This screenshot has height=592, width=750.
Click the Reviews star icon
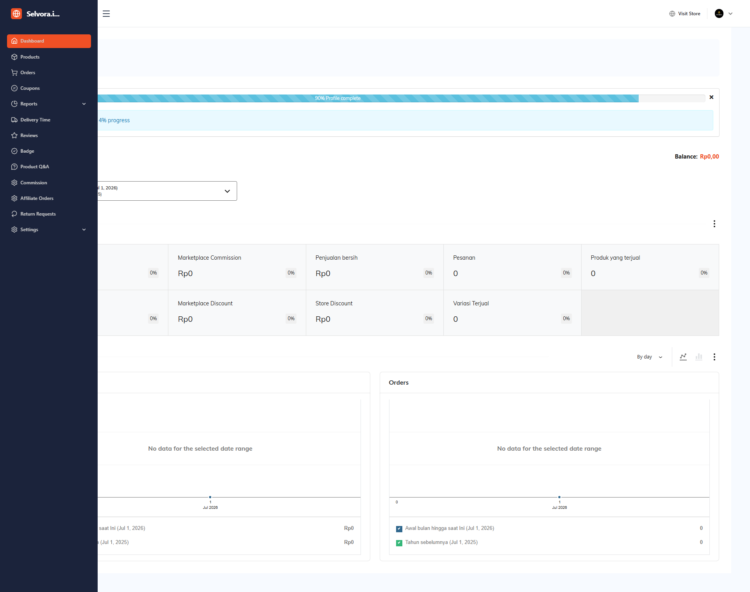pyautogui.click(x=14, y=135)
